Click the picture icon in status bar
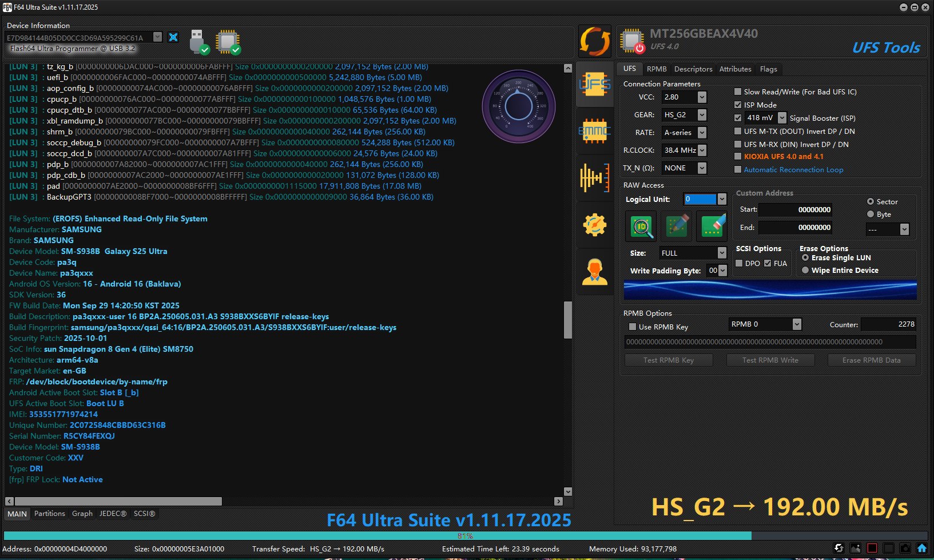This screenshot has height=560, width=934. (x=855, y=548)
